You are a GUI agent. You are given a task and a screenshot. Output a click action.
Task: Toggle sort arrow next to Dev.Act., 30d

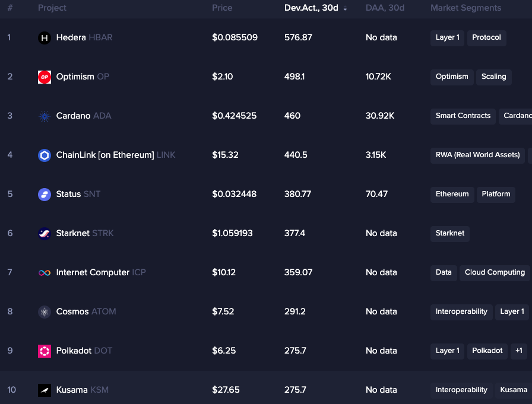tap(345, 9)
